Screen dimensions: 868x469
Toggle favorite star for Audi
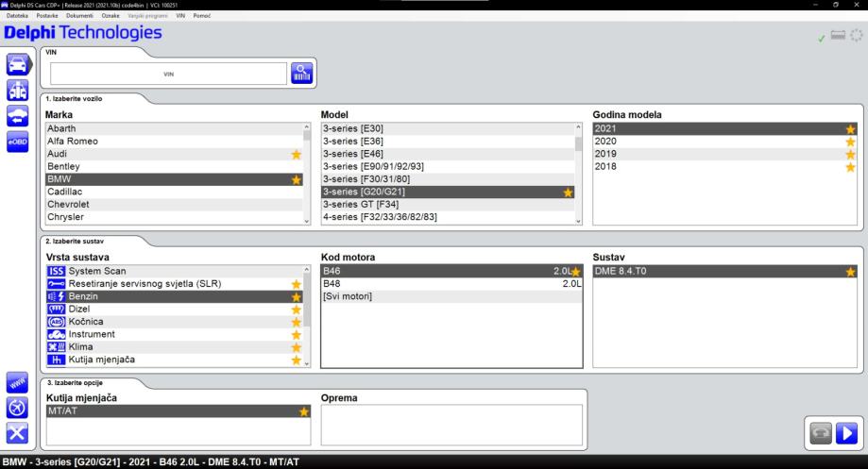pos(297,155)
